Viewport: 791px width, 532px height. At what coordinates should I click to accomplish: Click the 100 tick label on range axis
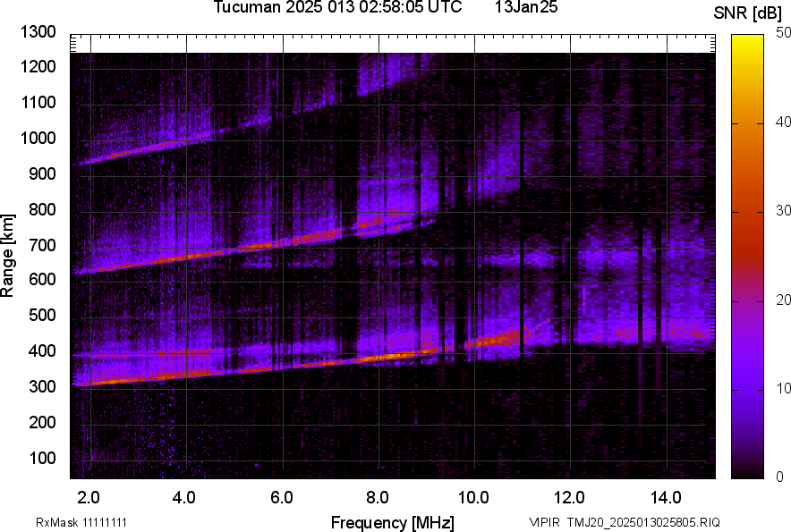(41, 459)
